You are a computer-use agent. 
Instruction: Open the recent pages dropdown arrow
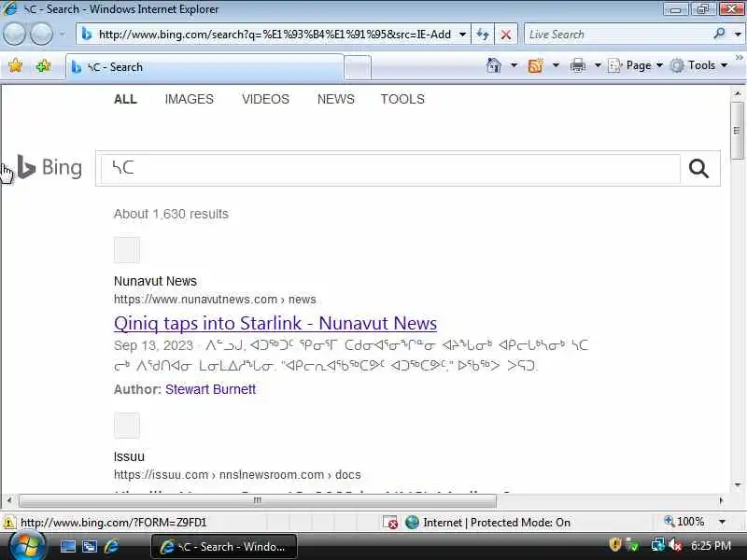[62, 35]
